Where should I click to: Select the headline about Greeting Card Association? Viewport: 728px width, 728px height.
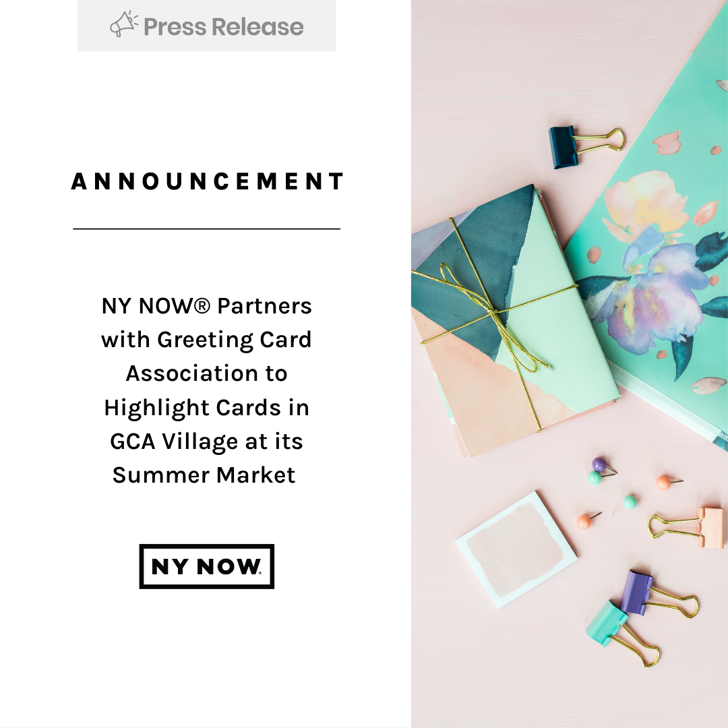tap(206, 390)
